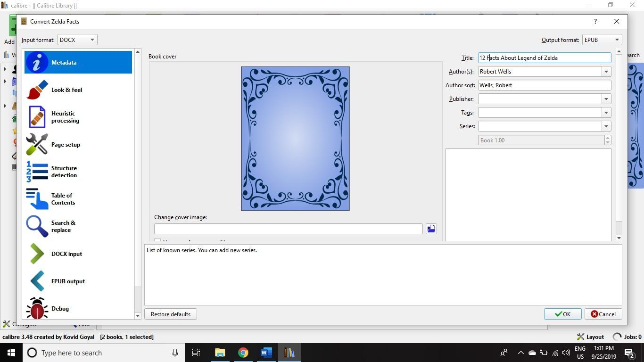Click the OK button
Screen dimensions: 644x362
(x=562, y=314)
